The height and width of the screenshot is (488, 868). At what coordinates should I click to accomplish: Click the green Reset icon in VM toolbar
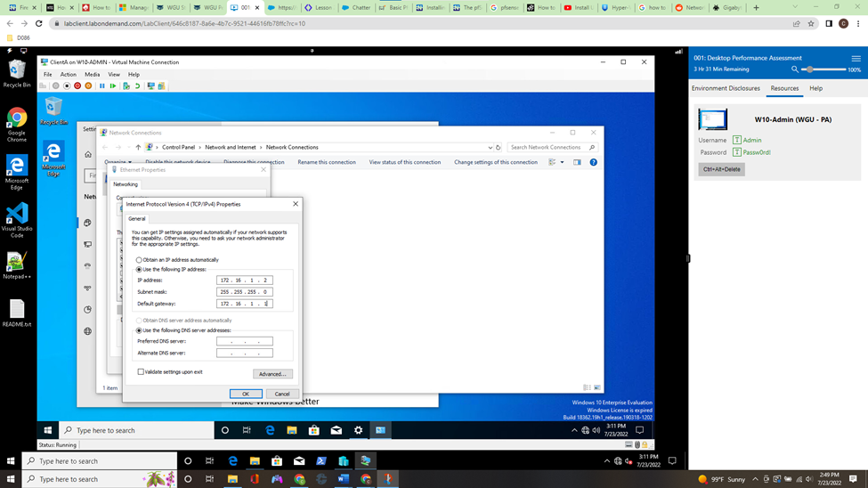tap(113, 85)
